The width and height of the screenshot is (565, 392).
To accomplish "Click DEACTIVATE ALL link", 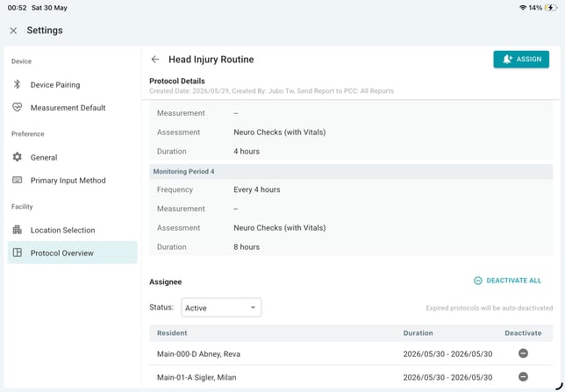I will pyautogui.click(x=507, y=281).
